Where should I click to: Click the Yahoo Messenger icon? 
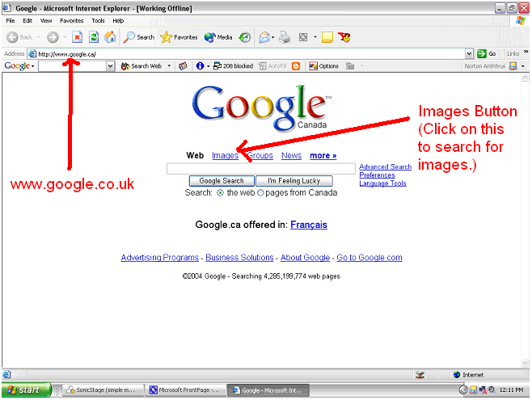[x=344, y=37]
